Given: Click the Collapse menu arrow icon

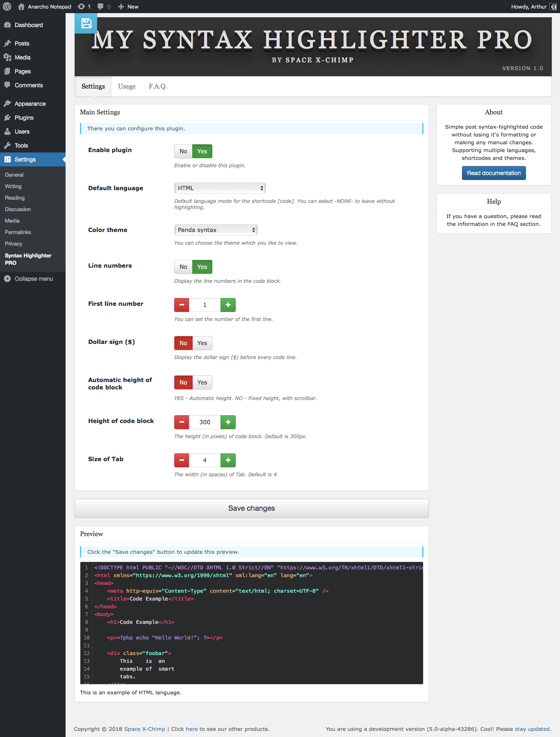Looking at the screenshot, I should tap(7, 279).
